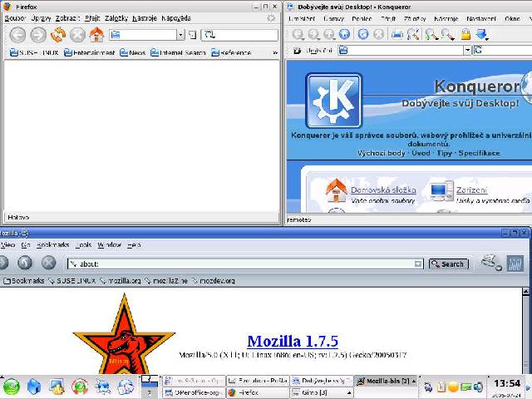This screenshot has width=532, height=399.
Task: Open the Tools menu in Mozilla
Action: [83, 245]
